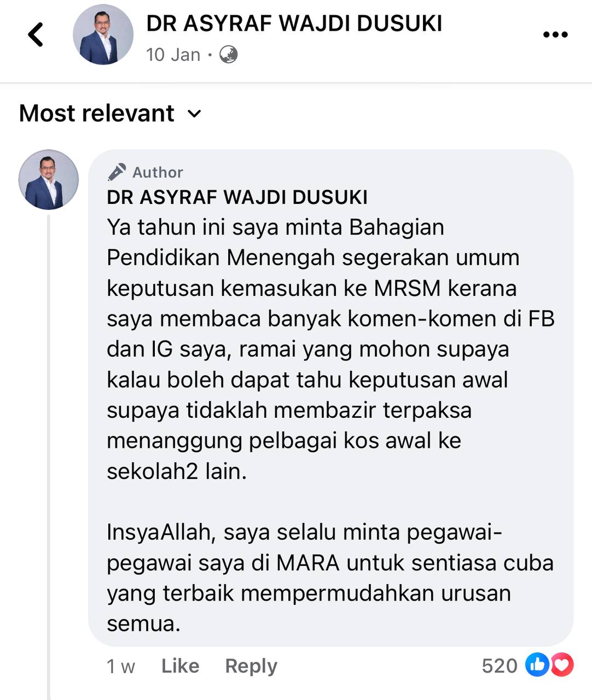Image resolution: width=592 pixels, height=700 pixels.
Task: View the 520 reactions count
Action: pos(500,666)
